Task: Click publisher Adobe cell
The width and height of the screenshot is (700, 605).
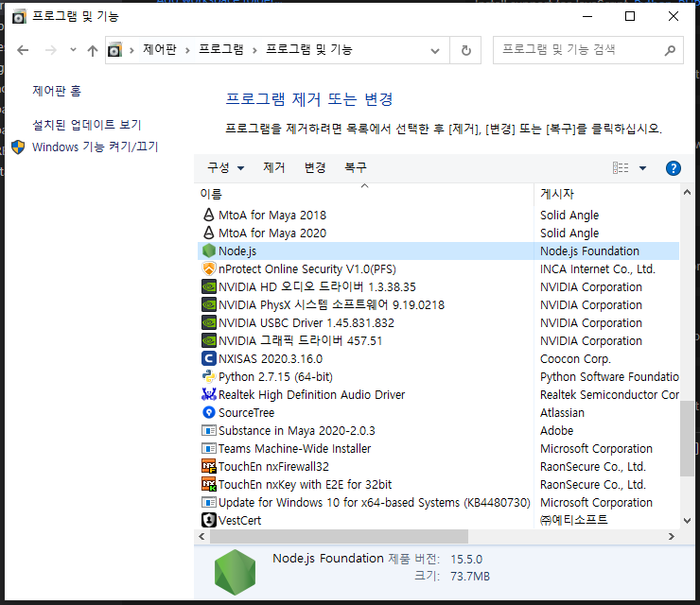Action: (x=557, y=430)
